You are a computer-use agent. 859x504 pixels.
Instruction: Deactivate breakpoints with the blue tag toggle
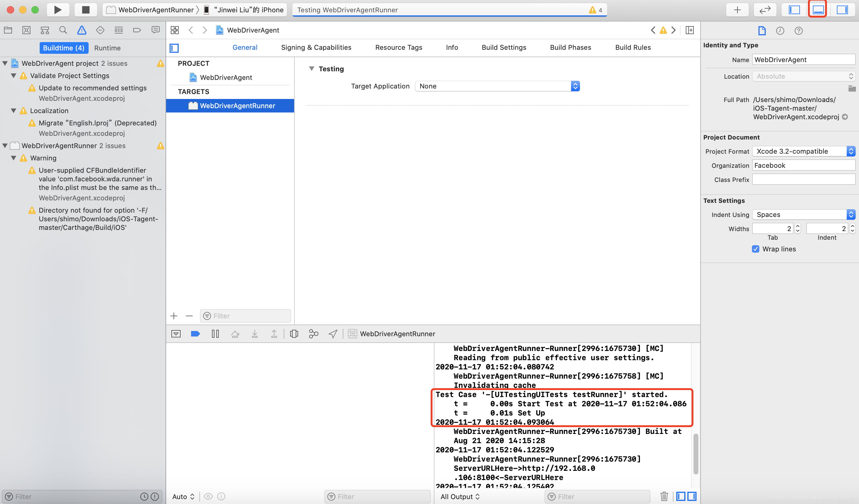(x=195, y=334)
